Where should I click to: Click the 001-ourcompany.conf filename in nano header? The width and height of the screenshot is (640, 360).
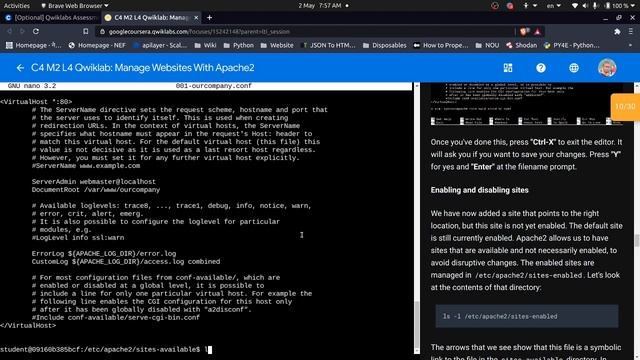point(213,86)
